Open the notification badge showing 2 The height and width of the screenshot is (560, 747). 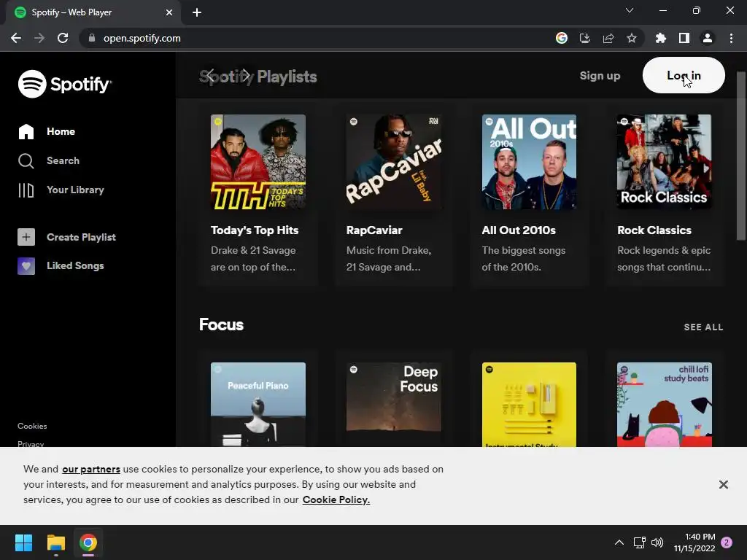[727, 542]
